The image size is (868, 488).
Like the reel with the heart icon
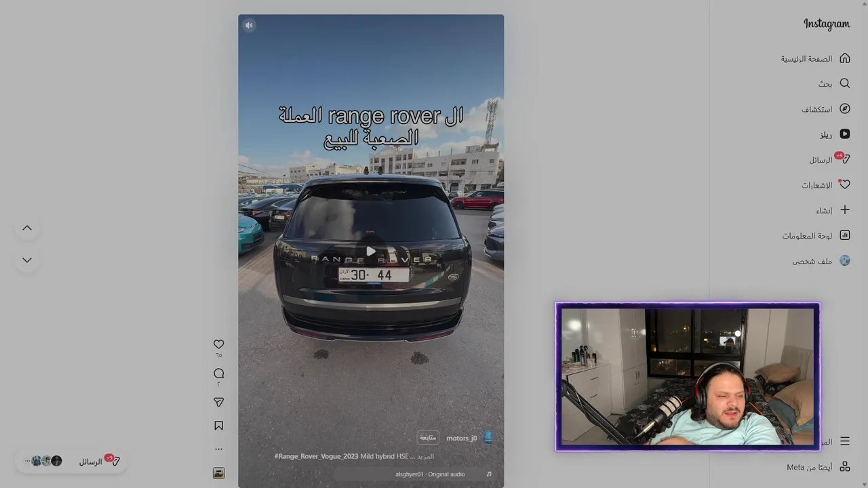point(218,344)
